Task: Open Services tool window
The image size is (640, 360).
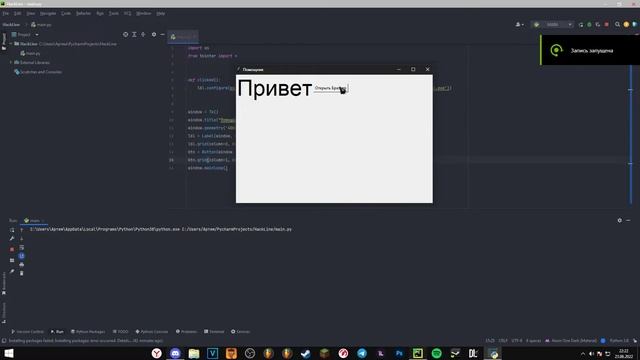Action: (240, 331)
